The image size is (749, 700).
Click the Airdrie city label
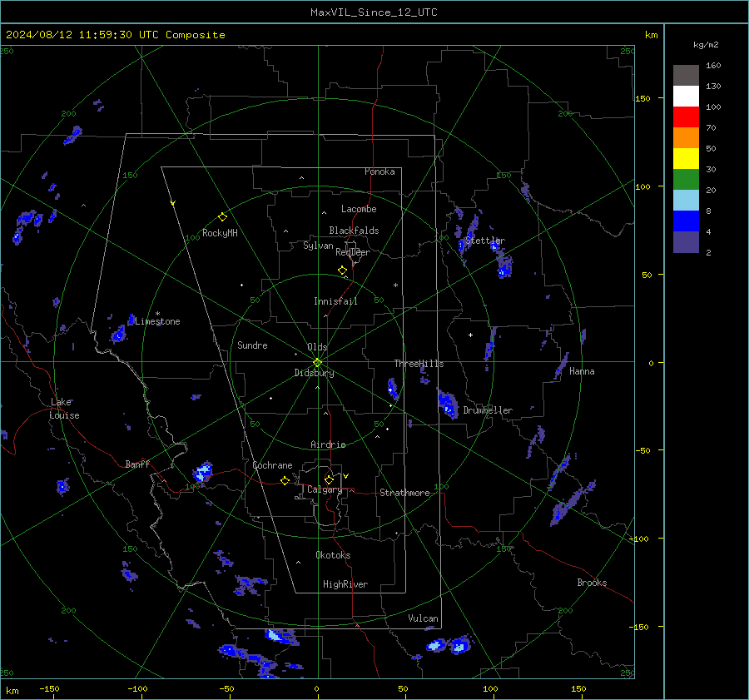click(328, 444)
